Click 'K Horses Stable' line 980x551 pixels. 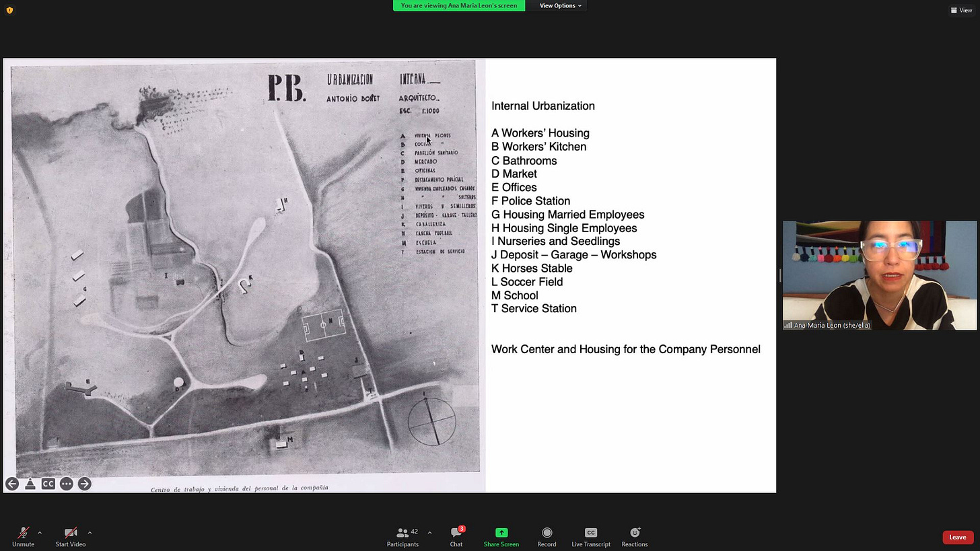(x=532, y=268)
